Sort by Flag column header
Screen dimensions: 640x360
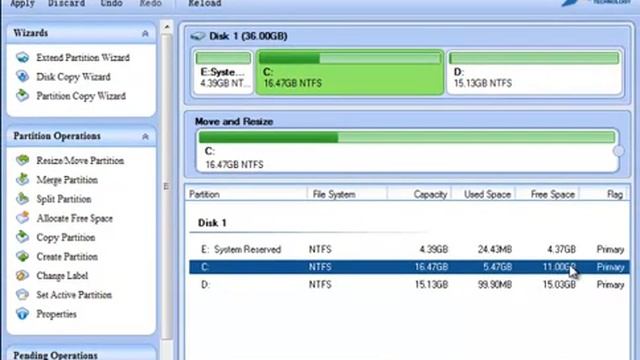605,194
